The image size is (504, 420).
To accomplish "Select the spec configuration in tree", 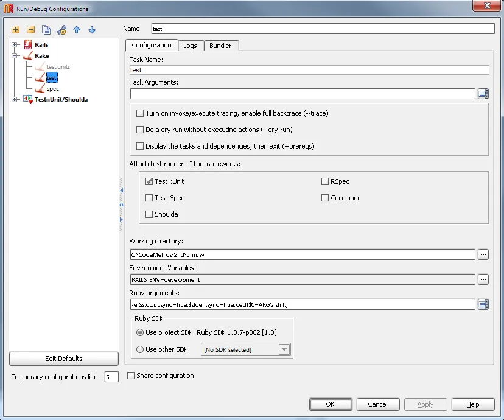I will coord(53,89).
